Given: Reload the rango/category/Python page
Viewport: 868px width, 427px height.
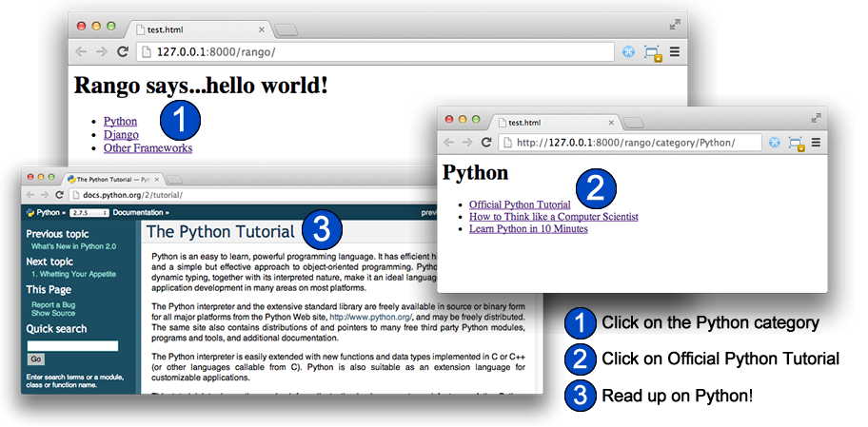Looking at the screenshot, I should 486,143.
